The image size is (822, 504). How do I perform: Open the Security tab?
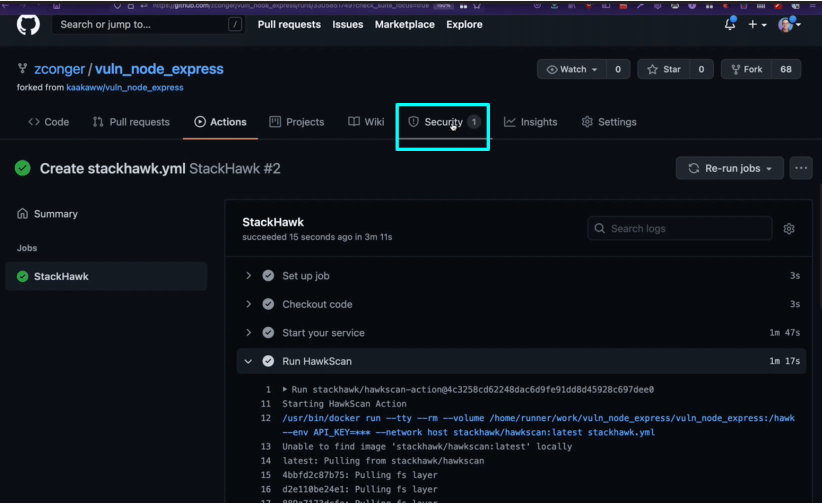tap(444, 122)
